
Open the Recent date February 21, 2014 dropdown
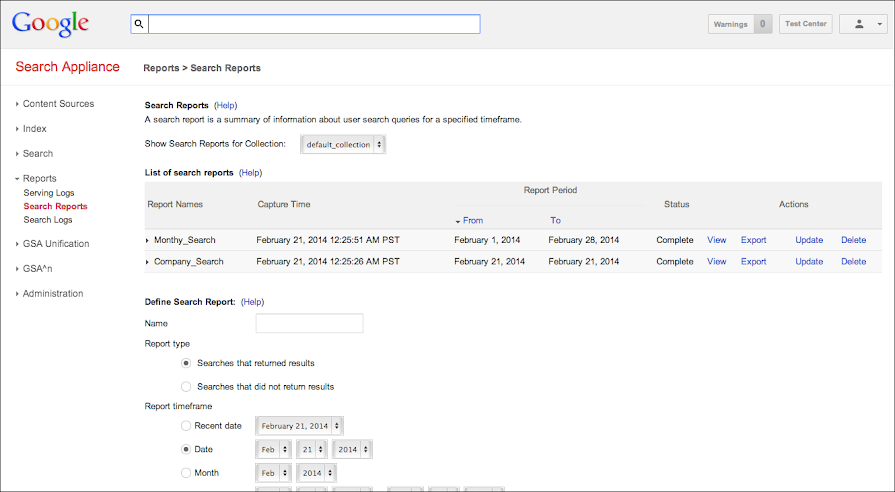(x=299, y=426)
